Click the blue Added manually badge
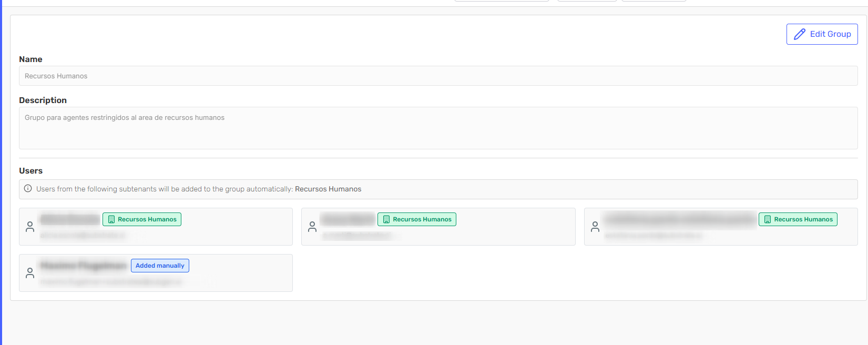Viewport: 868px width, 345px height. pyautogui.click(x=160, y=266)
